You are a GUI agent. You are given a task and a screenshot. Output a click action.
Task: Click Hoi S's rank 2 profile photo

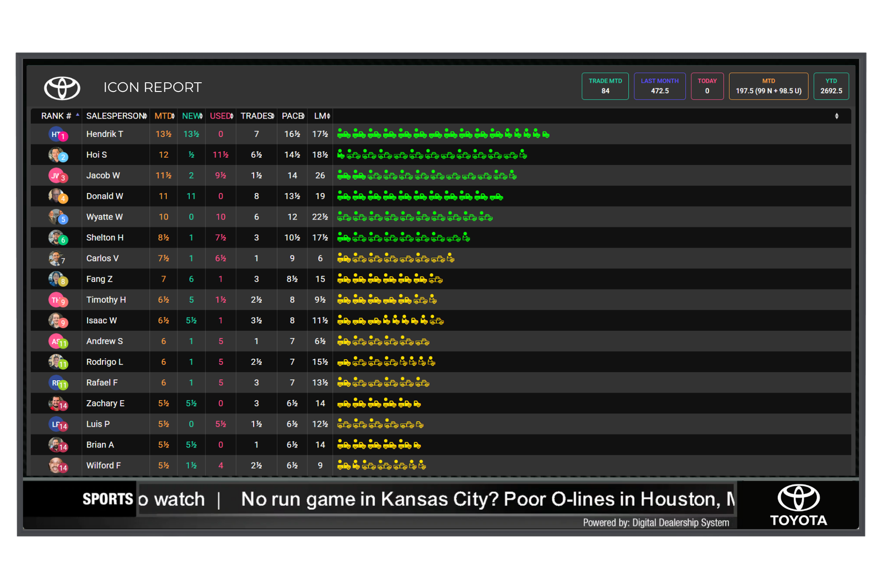point(57,155)
